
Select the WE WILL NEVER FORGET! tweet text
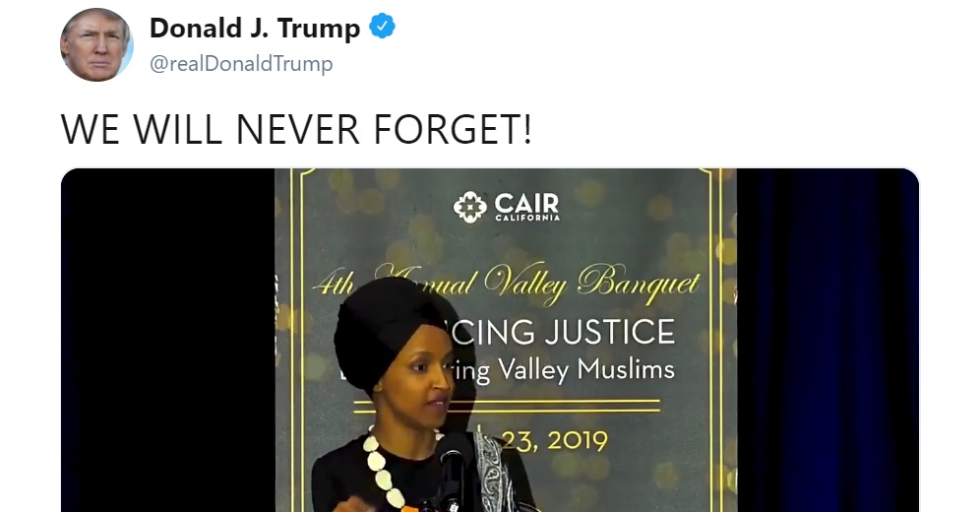click(x=296, y=130)
